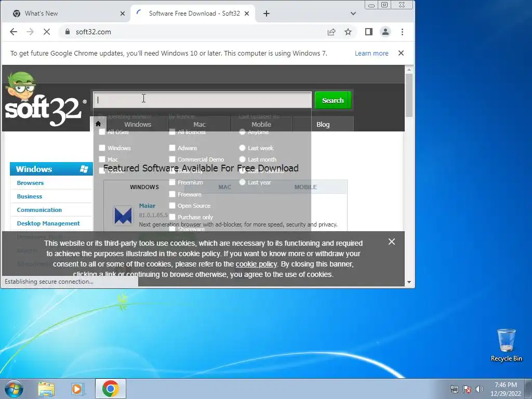Open the Chrome profile avatar
The width and height of the screenshot is (532, 399).
(x=385, y=32)
